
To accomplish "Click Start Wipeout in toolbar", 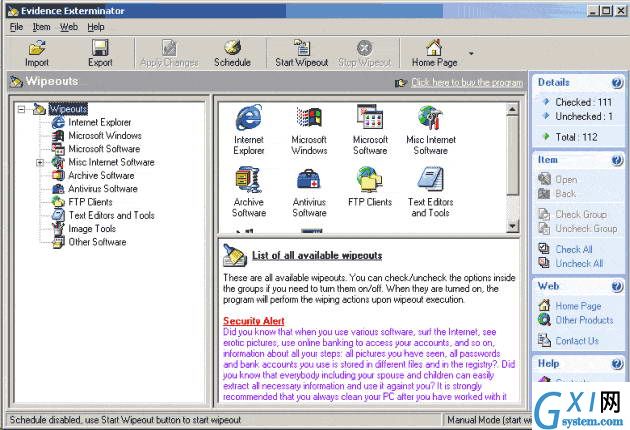I will coord(302,53).
